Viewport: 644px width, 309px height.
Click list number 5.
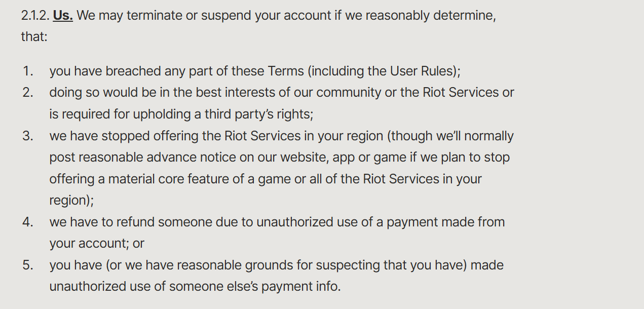28,265
